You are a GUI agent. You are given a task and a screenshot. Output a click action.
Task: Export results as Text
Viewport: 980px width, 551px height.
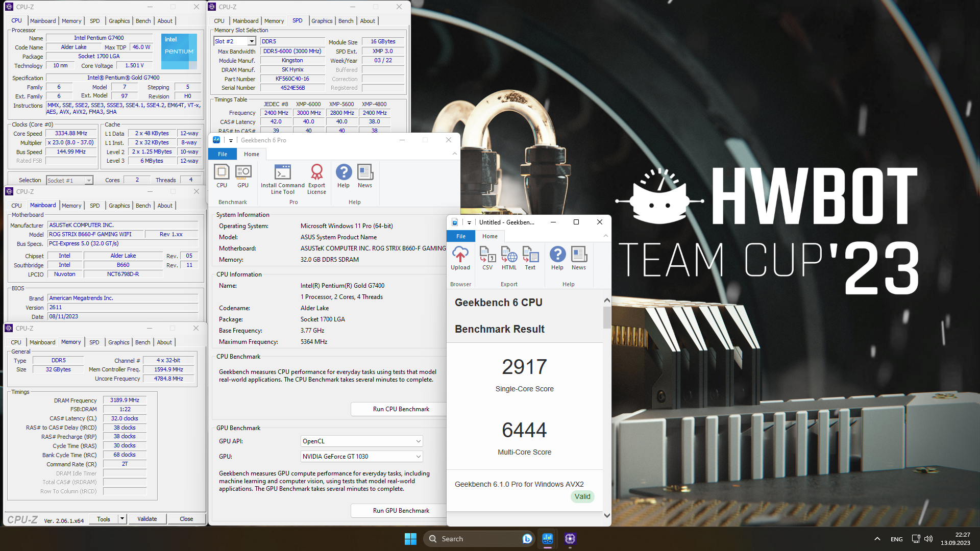(x=530, y=258)
